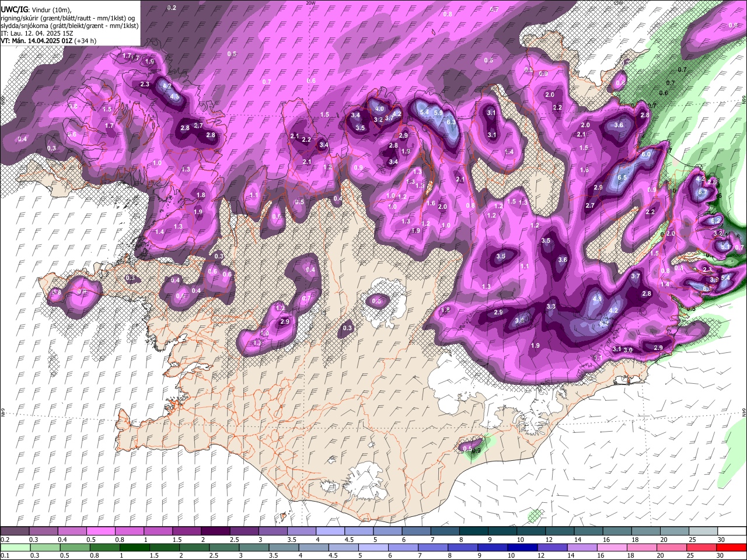Screen dimensions: 747x560
Task: Click the 3.0 precipitation value on the map
Action: coord(629,350)
